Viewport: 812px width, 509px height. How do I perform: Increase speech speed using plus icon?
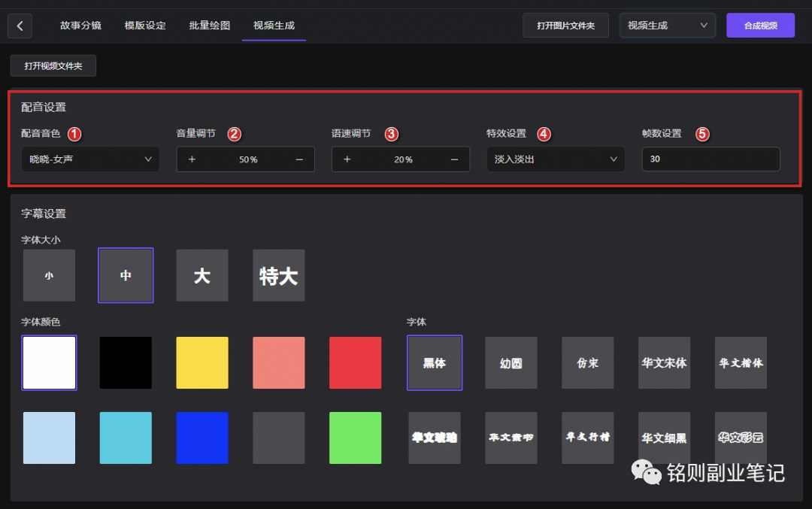tap(347, 159)
